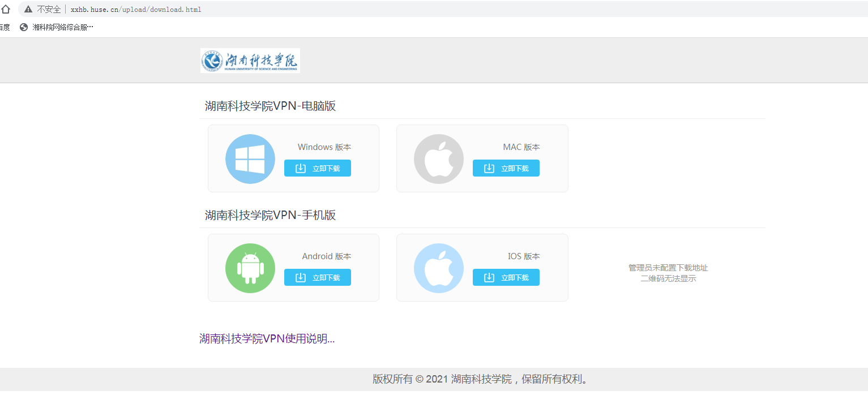Click the 湖南科技学院VPN-电脑版 heading
Image resolution: width=868 pixels, height=395 pixels.
[x=271, y=106]
